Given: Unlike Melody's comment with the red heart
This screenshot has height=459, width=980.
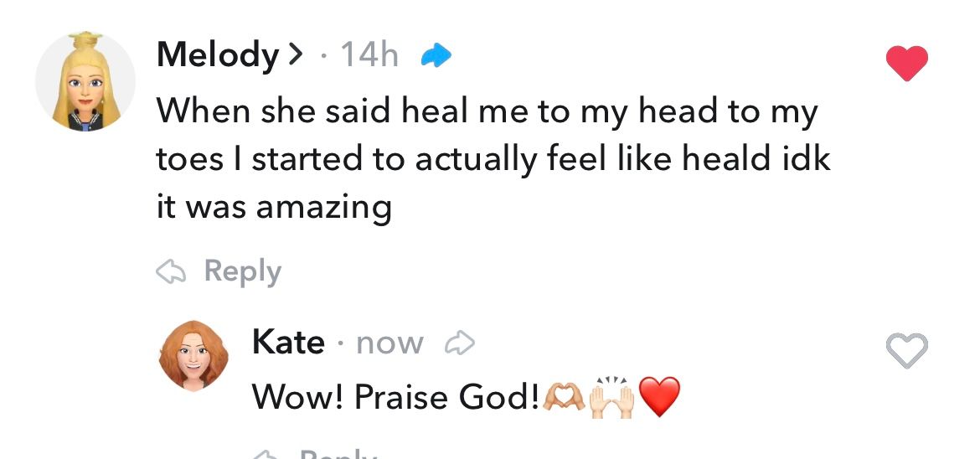Looking at the screenshot, I should tap(907, 63).
